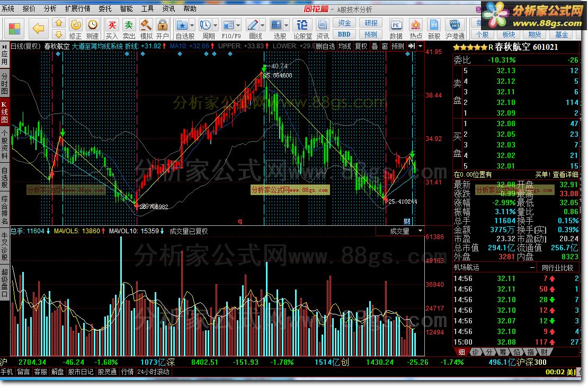Open the 智能 menu
The height and width of the screenshot is (387, 588).
127,8
